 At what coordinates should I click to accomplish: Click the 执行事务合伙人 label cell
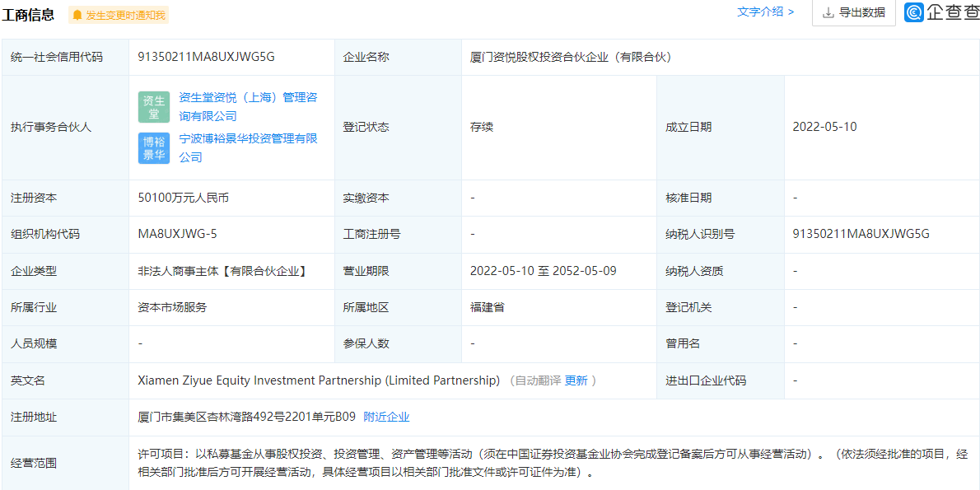pos(66,128)
